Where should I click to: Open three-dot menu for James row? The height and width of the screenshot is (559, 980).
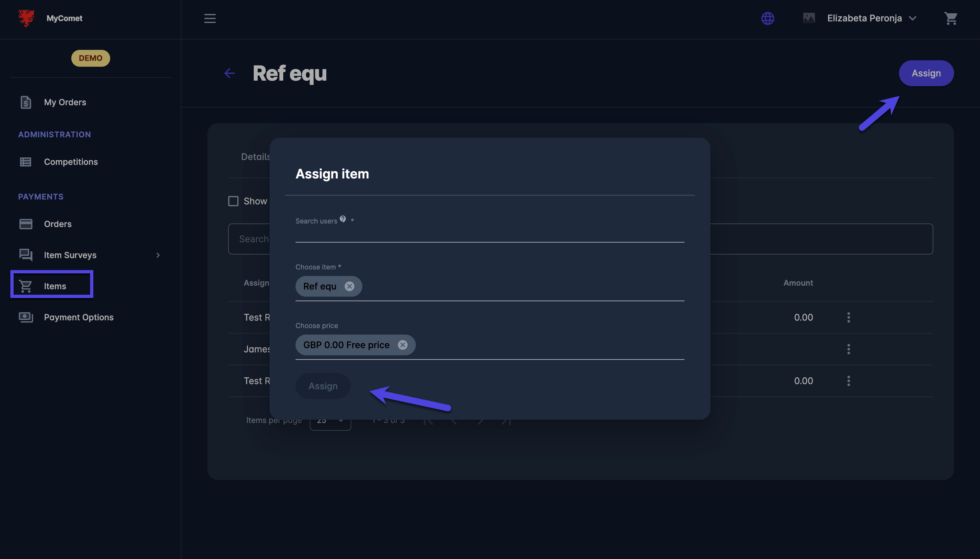tap(849, 349)
